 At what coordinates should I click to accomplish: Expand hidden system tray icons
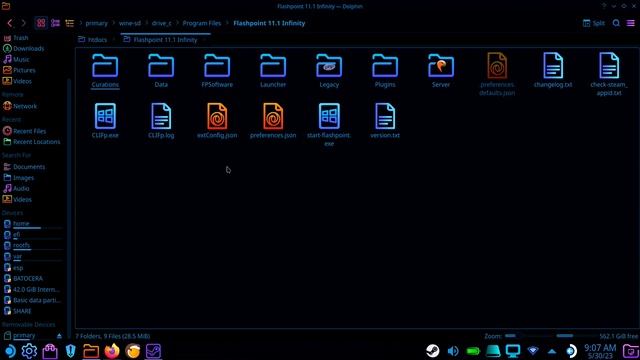coord(552,351)
